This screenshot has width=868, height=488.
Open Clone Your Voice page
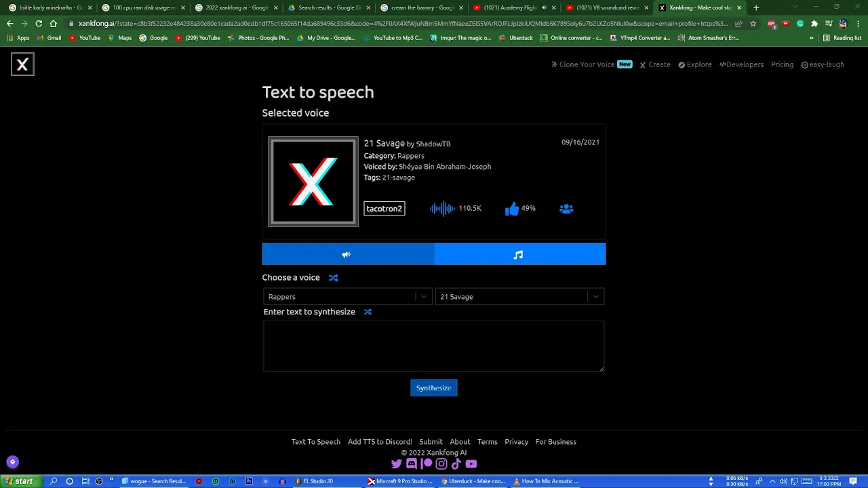click(x=591, y=64)
